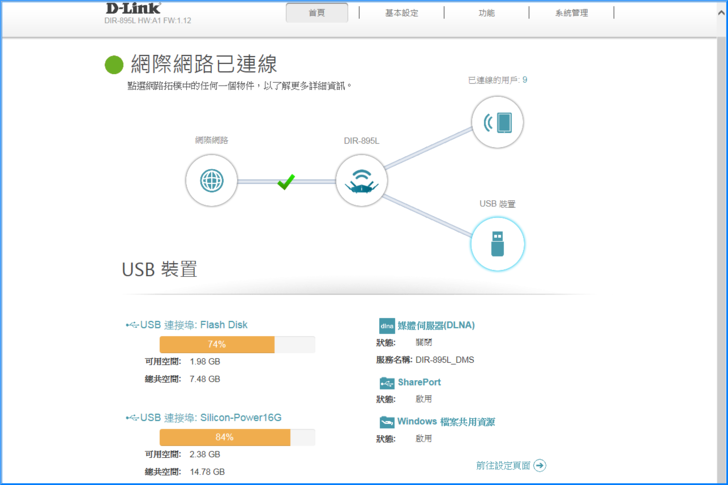Click the green checkmark on the connection line
The height and width of the screenshot is (485, 728).
[286, 181]
